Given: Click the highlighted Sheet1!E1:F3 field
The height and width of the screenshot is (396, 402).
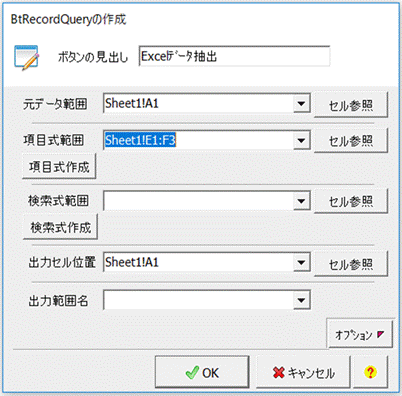Looking at the screenshot, I should click(x=198, y=140).
